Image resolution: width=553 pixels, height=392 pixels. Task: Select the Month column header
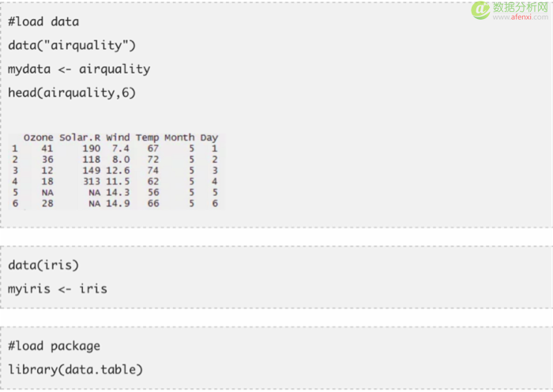[x=179, y=138]
